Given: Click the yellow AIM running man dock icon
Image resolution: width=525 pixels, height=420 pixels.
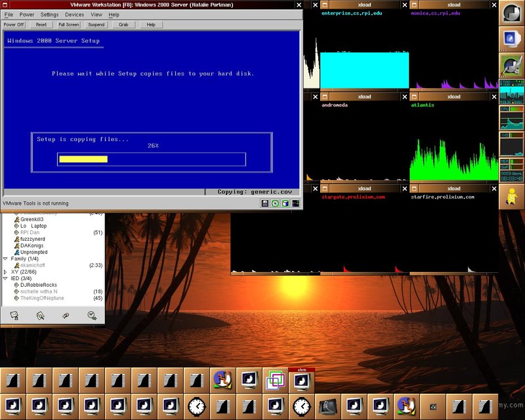Looking at the screenshot, I should (x=511, y=196).
